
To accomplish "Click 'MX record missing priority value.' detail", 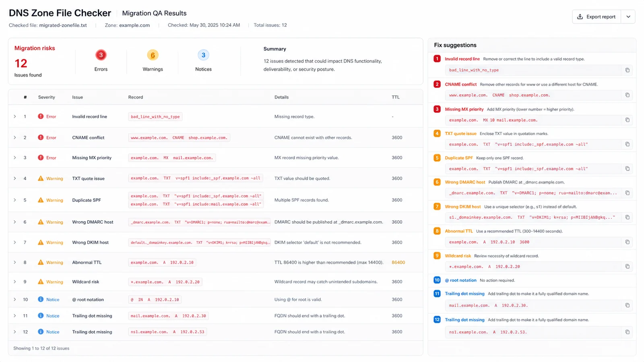I will [x=306, y=158].
